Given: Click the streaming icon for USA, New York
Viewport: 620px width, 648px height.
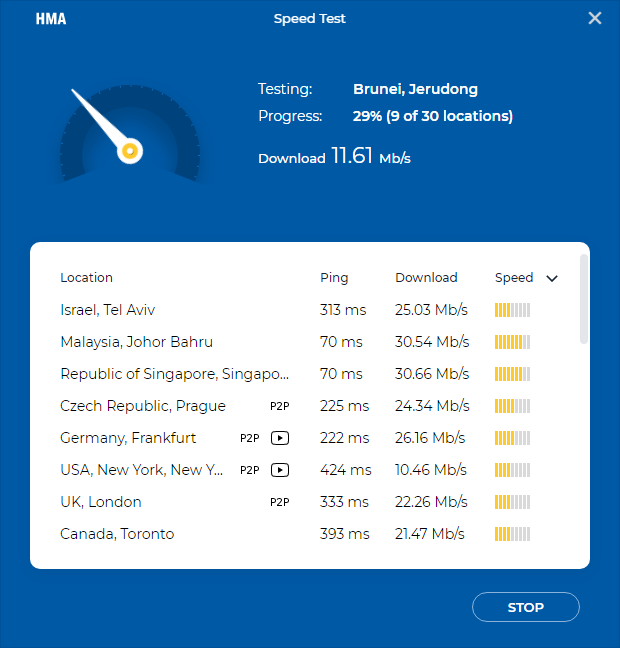Looking at the screenshot, I should (x=280, y=470).
